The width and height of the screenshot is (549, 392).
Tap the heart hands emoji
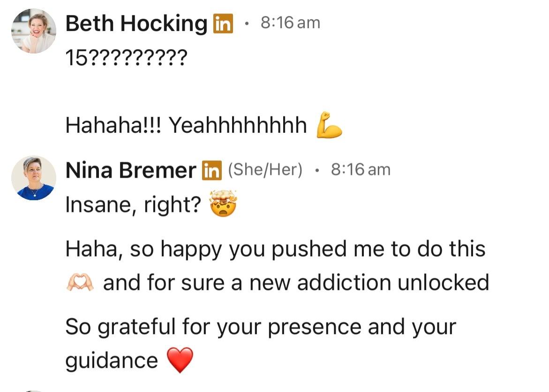81,283
